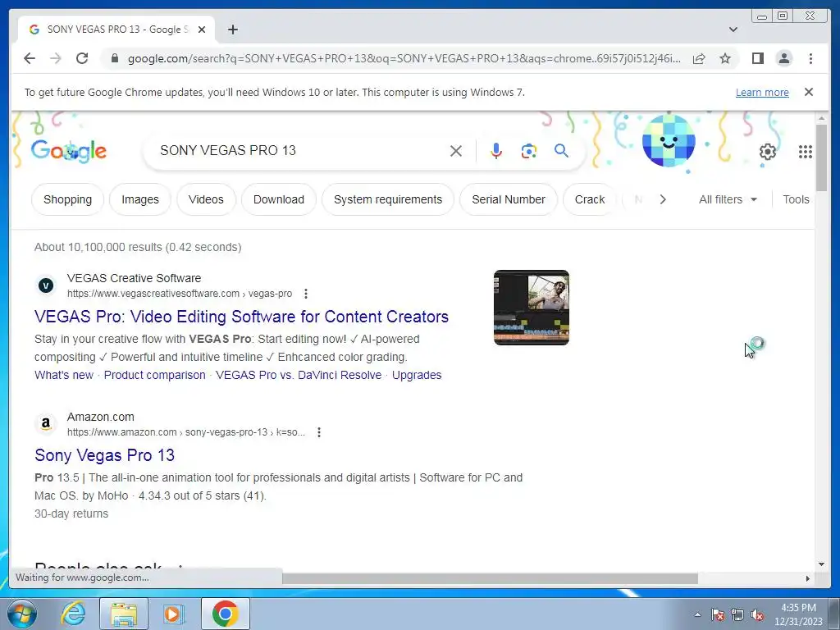Open the taskbar clock and date
This screenshot has height=630, width=840.
coord(797,614)
